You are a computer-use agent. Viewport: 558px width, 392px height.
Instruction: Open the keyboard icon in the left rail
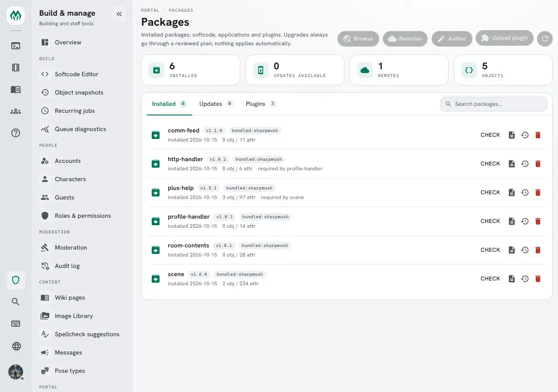tap(16, 324)
